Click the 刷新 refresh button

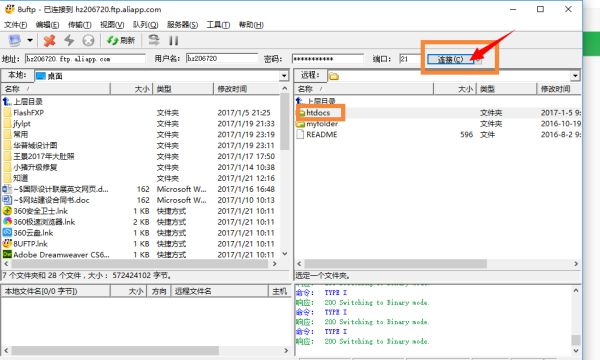(x=121, y=40)
